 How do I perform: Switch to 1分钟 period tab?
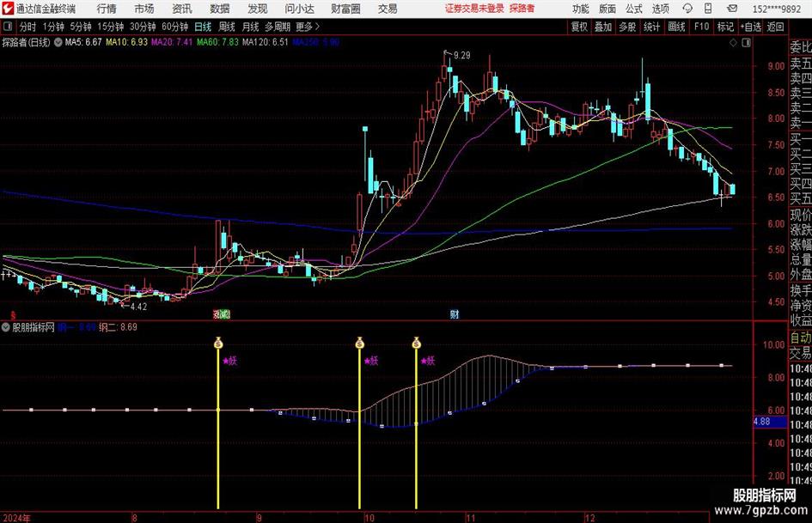(x=53, y=27)
